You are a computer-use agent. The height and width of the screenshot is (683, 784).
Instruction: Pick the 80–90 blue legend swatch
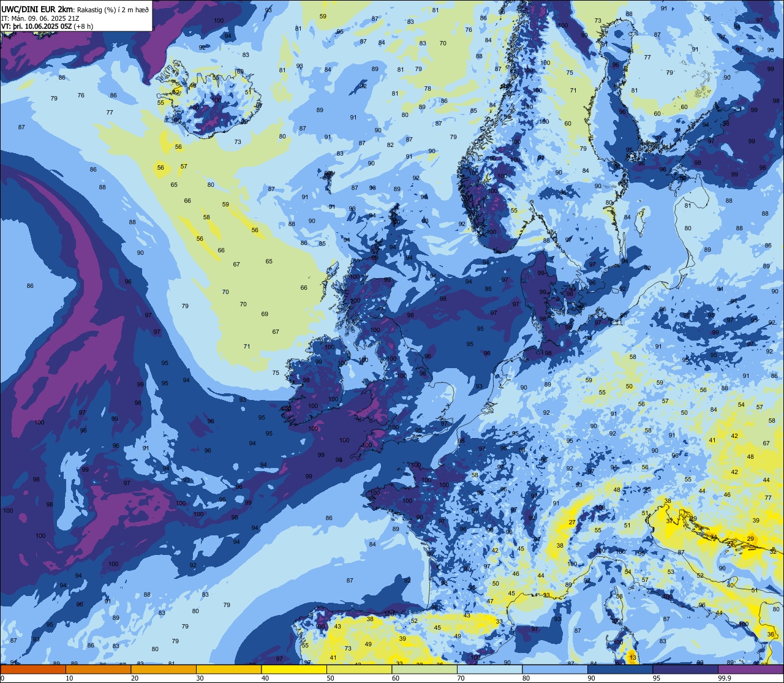tap(554, 669)
